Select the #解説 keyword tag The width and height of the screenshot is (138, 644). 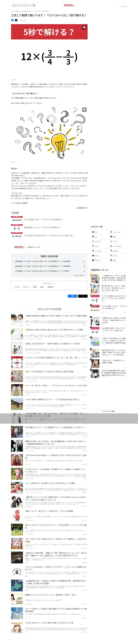pyautogui.click(x=42, y=287)
